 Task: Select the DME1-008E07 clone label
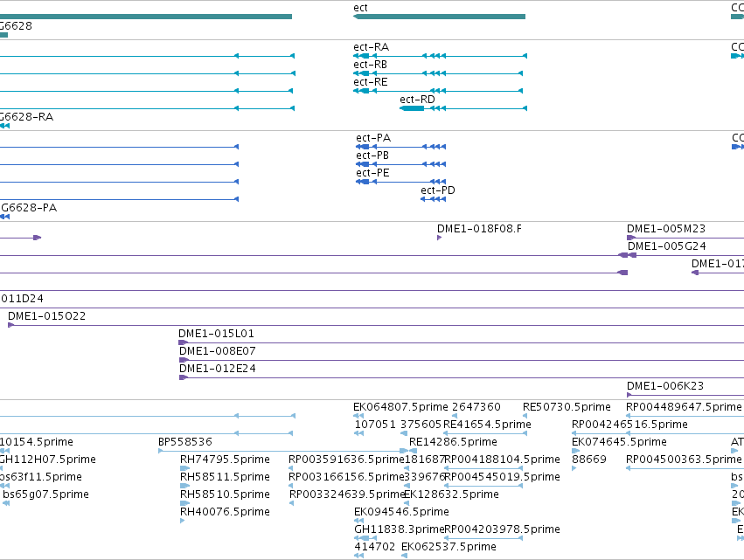pyautogui.click(x=218, y=351)
